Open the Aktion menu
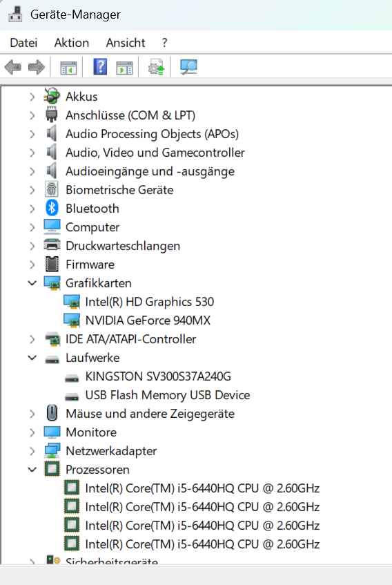Image resolution: width=392 pixels, height=585 pixels. (72, 43)
